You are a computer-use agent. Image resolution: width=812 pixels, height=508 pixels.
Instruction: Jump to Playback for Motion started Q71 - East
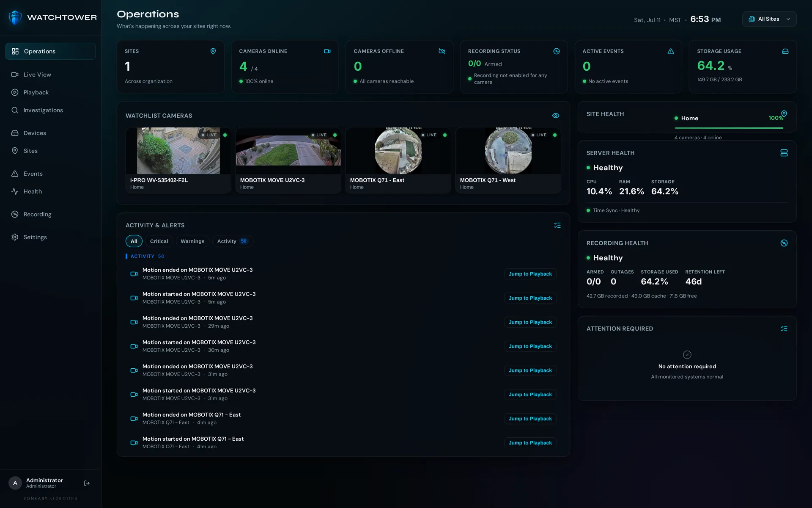pyautogui.click(x=530, y=443)
